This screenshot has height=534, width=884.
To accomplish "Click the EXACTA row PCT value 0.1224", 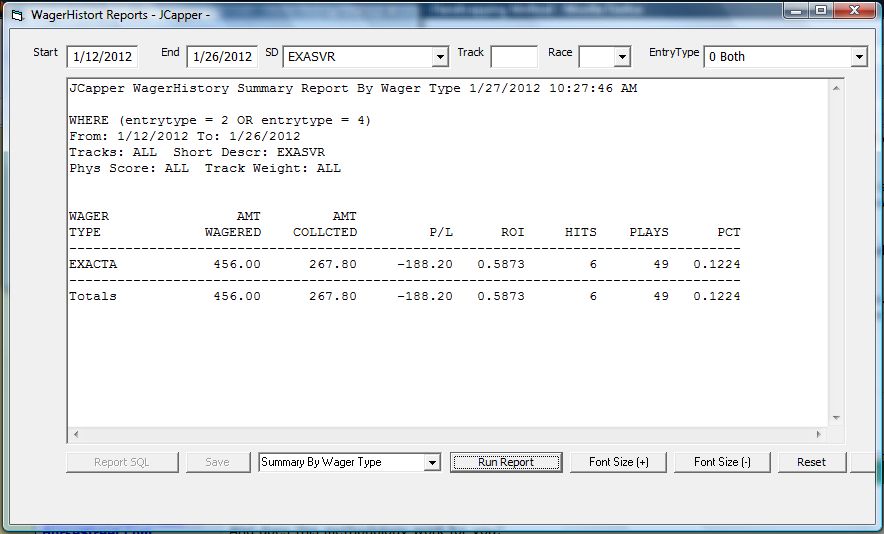I will tap(717, 264).
